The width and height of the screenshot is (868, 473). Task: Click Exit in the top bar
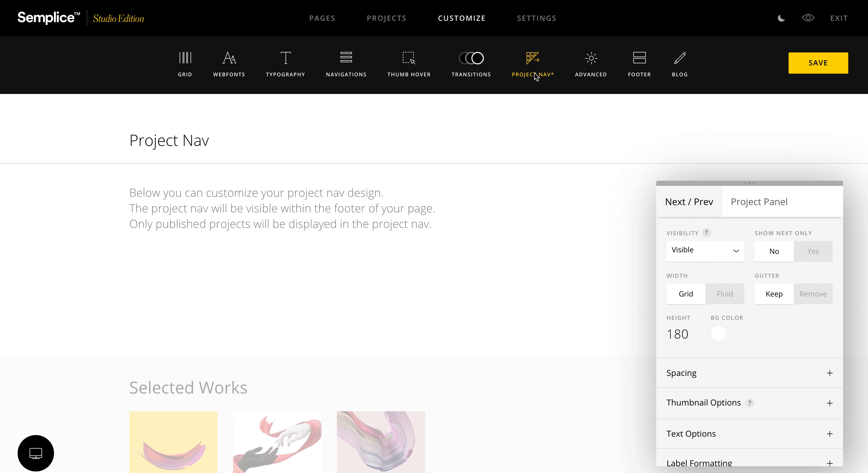(839, 18)
